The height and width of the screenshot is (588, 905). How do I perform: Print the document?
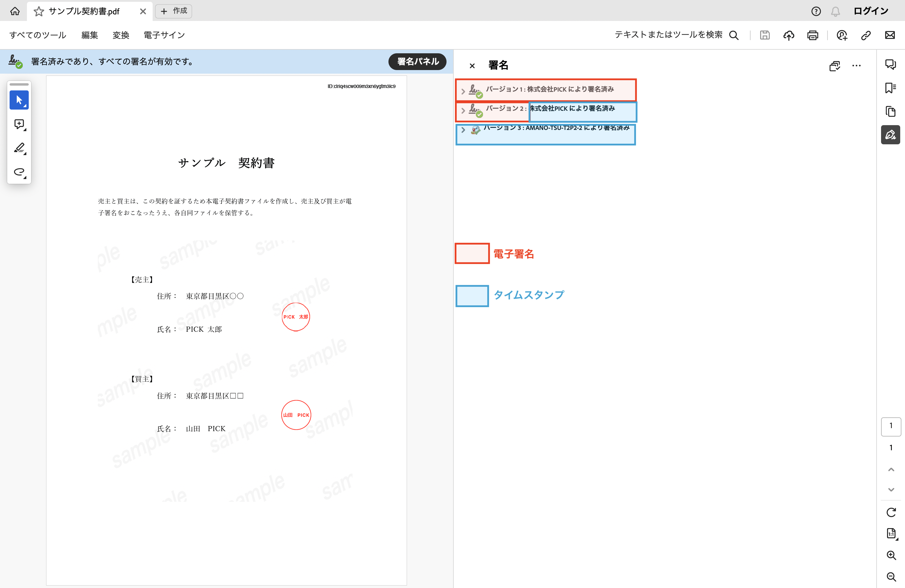[x=813, y=35]
